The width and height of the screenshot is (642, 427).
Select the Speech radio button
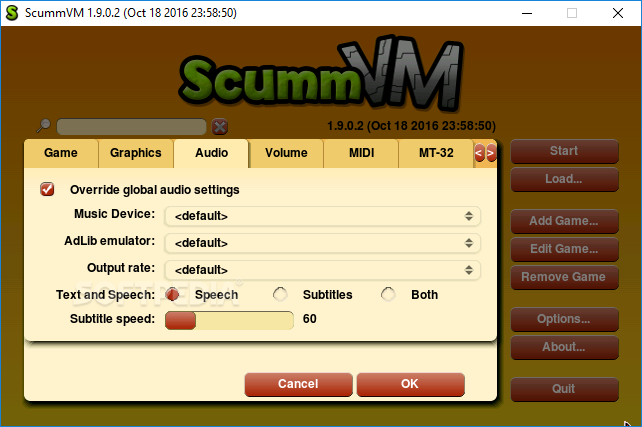click(x=172, y=294)
